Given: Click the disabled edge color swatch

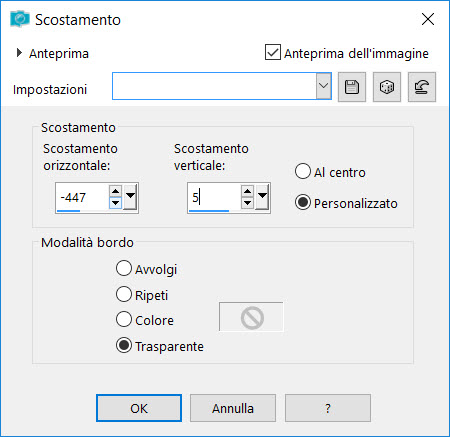Looking at the screenshot, I should [251, 317].
